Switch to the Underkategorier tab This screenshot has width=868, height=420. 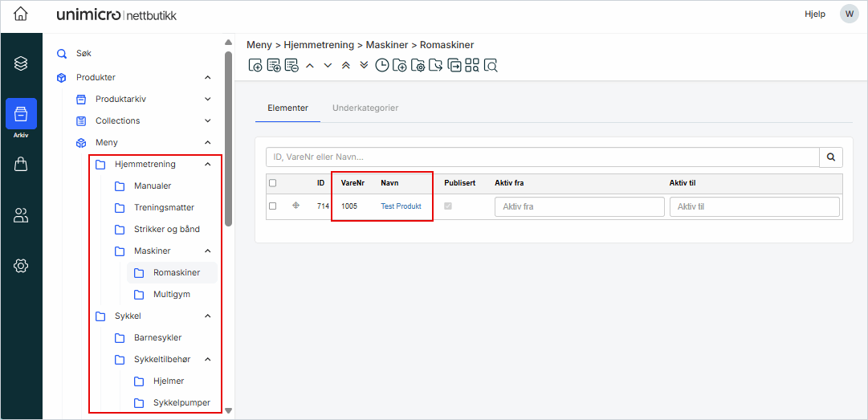365,108
